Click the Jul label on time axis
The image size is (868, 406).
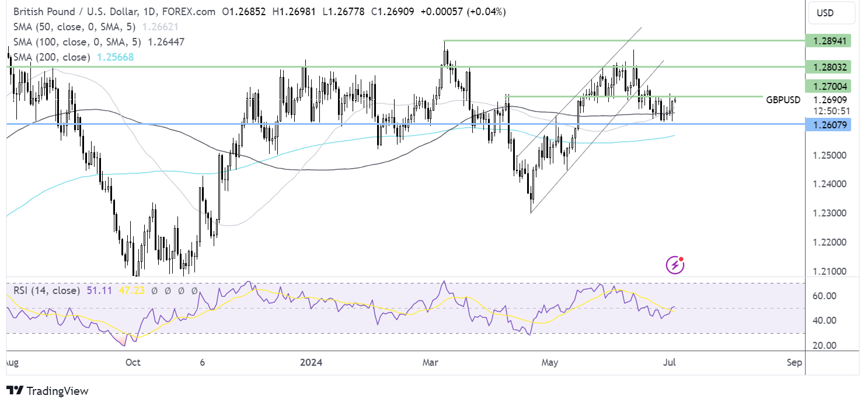coord(670,362)
